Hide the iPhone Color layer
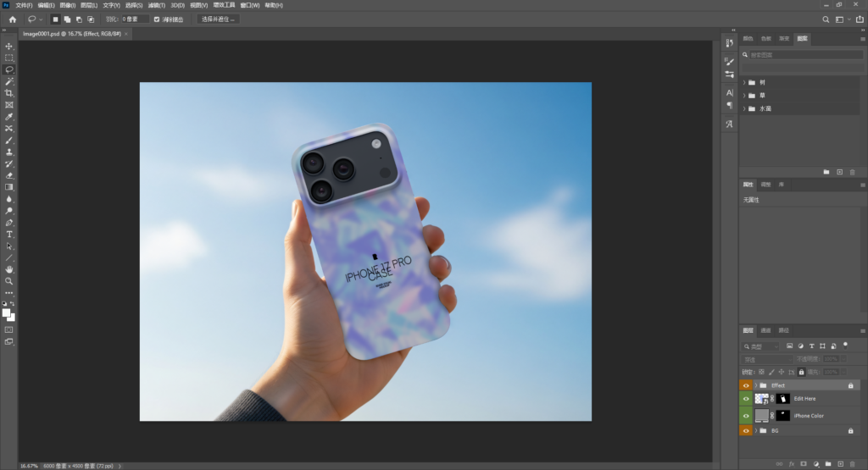Image resolution: width=868 pixels, height=470 pixels. (746, 416)
